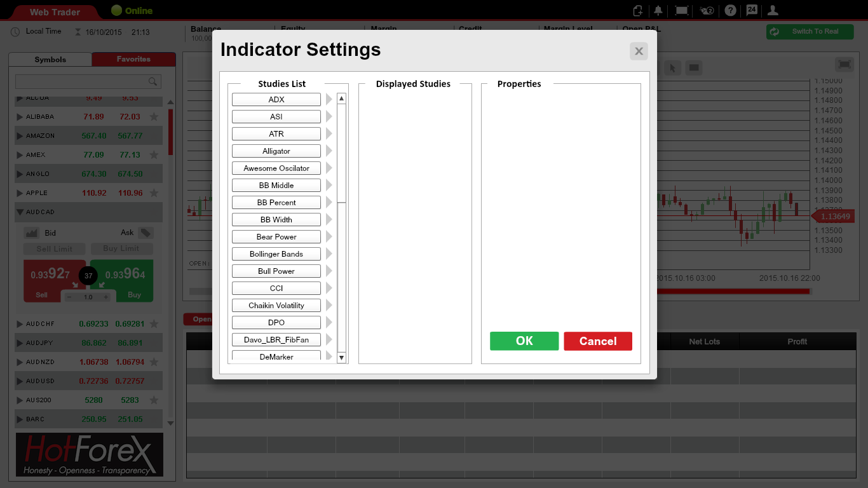The image size is (868, 488).
Task: Increase lot size with plus button
Action: tap(106, 297)
